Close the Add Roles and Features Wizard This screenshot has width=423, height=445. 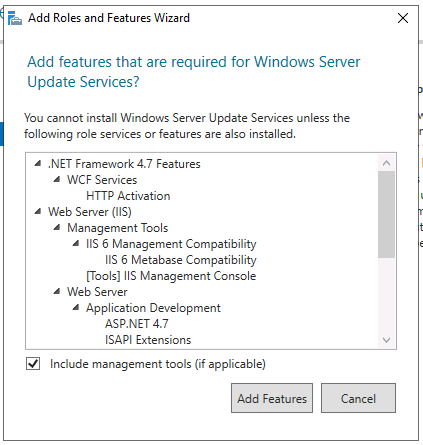pos(403,18)
